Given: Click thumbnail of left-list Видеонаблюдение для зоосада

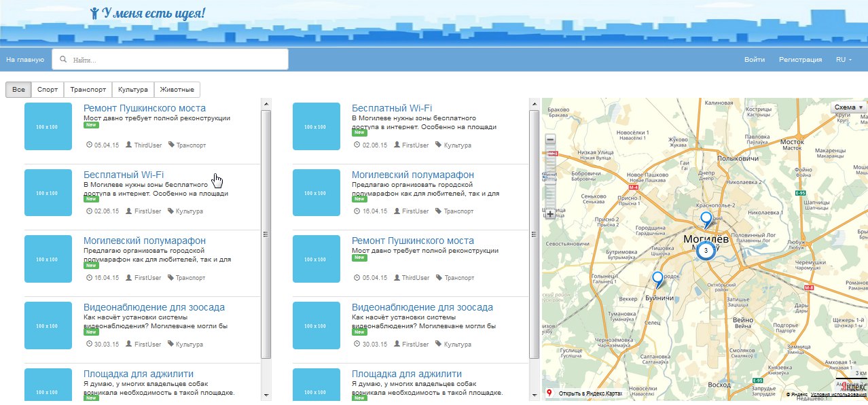Looking at the screenshot, I should click(48, 325).
